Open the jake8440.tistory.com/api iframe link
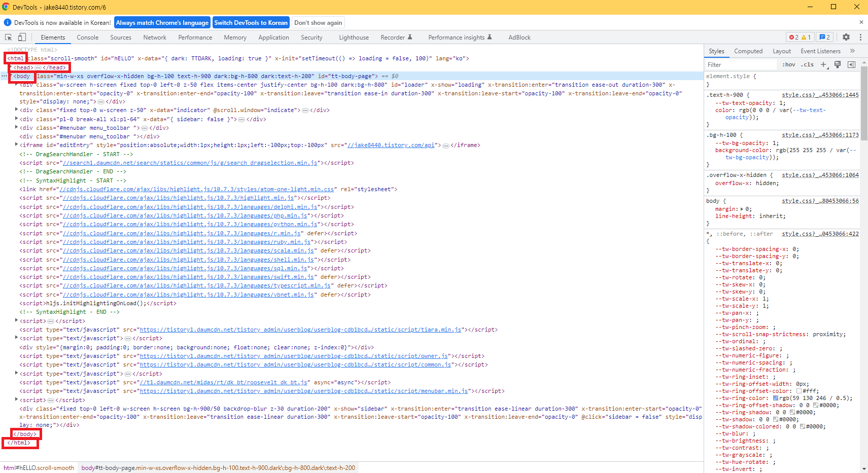 pyautogui.click(x=391, y=145)
